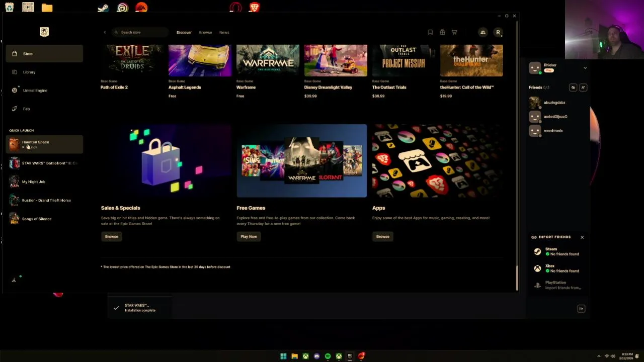
Task: Open Disney Dreamlight Valley title link
Action: tap(328, 87)
